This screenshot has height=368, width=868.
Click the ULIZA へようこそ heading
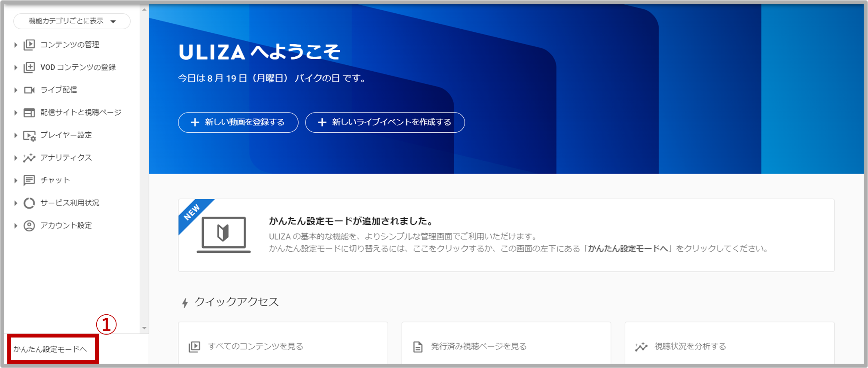coord(260,52)
